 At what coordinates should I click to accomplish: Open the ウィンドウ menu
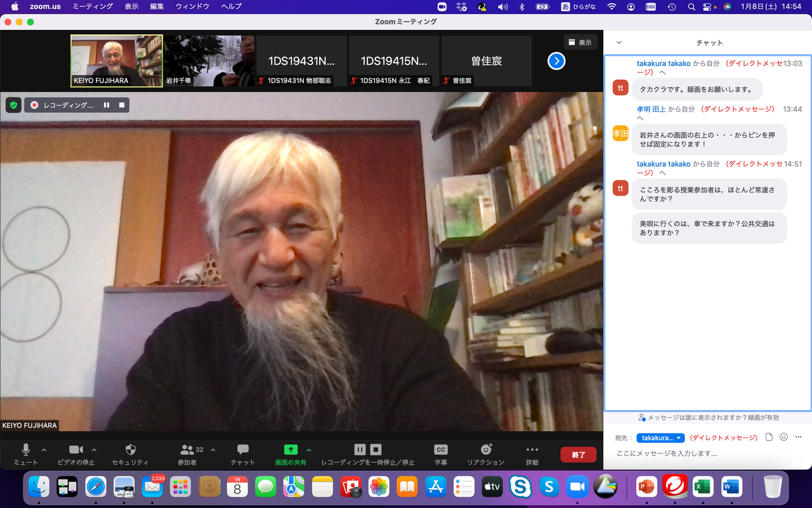click(192, 6)
